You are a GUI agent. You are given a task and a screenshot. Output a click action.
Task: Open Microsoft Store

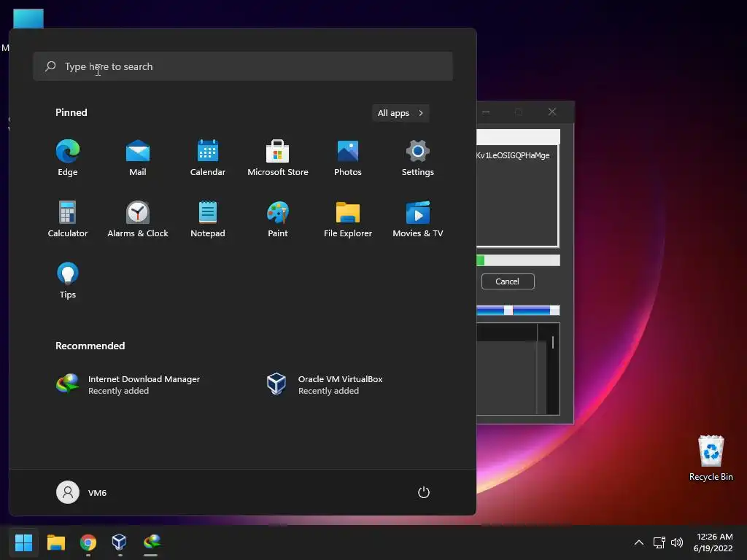[x=278, y=158]
